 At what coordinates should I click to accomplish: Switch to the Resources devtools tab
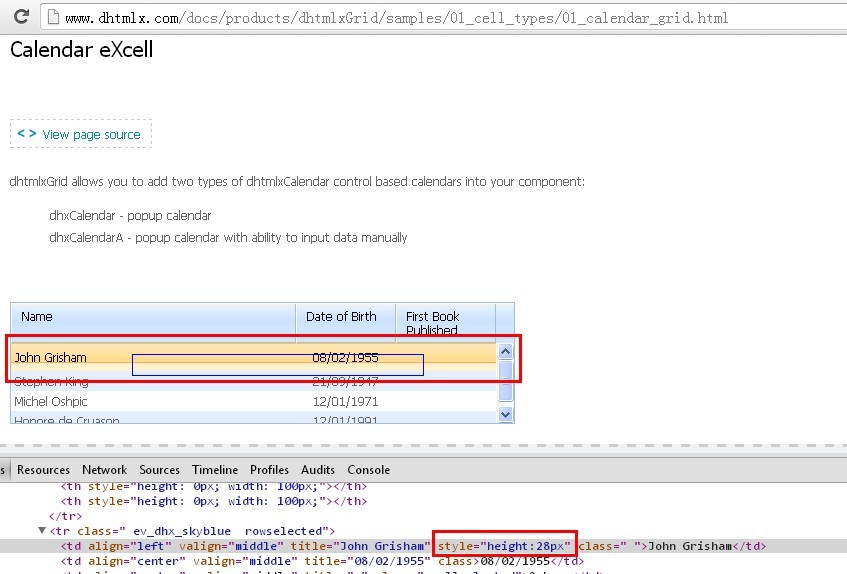click(x=43, y=470)
